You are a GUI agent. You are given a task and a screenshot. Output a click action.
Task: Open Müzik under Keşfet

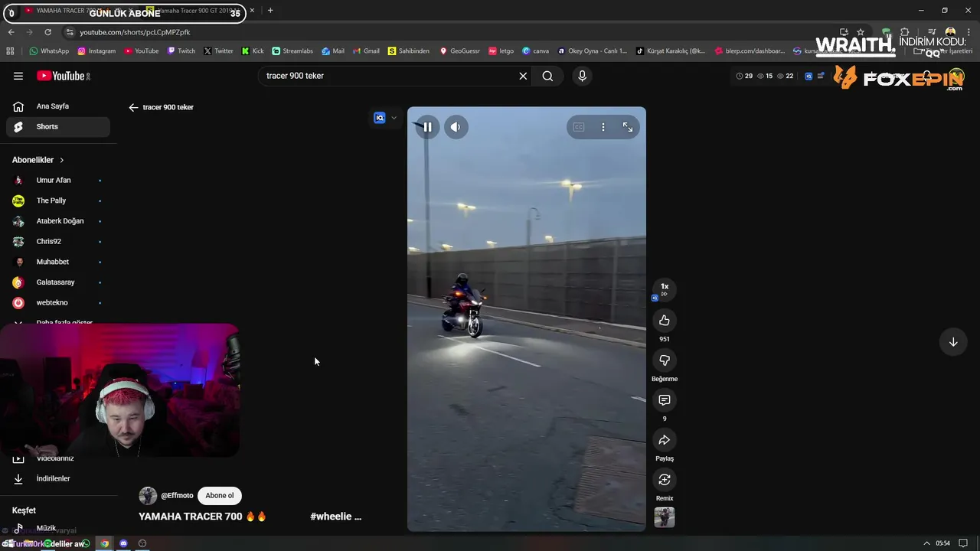click(58, 528)
